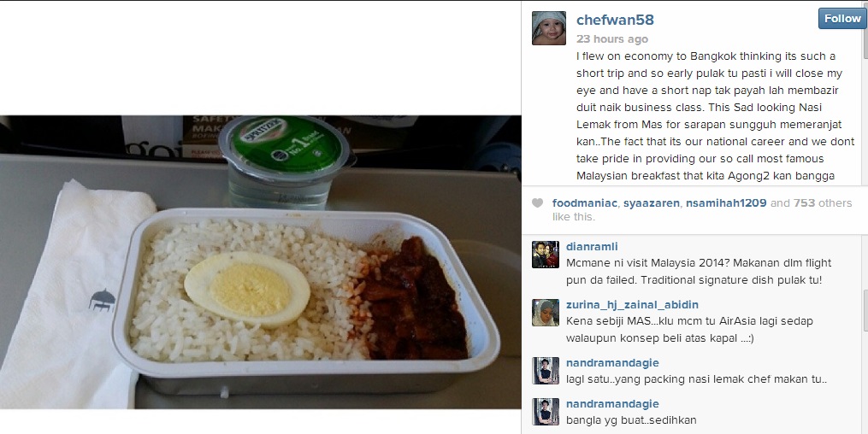Open the zurina_hj_zainal_abidin username link
This screenshot has width=868, height=434.
coord(632,305)
